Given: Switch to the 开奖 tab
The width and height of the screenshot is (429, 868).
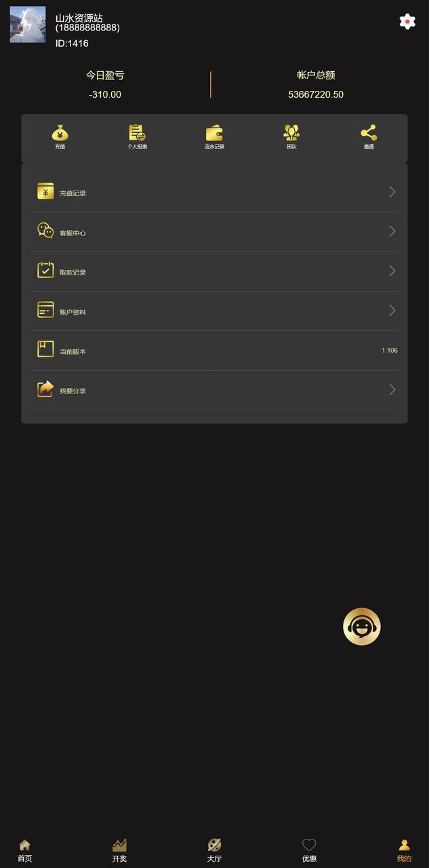Looking at the screenshot, I should pyautogui.click(x=119, y=850).
